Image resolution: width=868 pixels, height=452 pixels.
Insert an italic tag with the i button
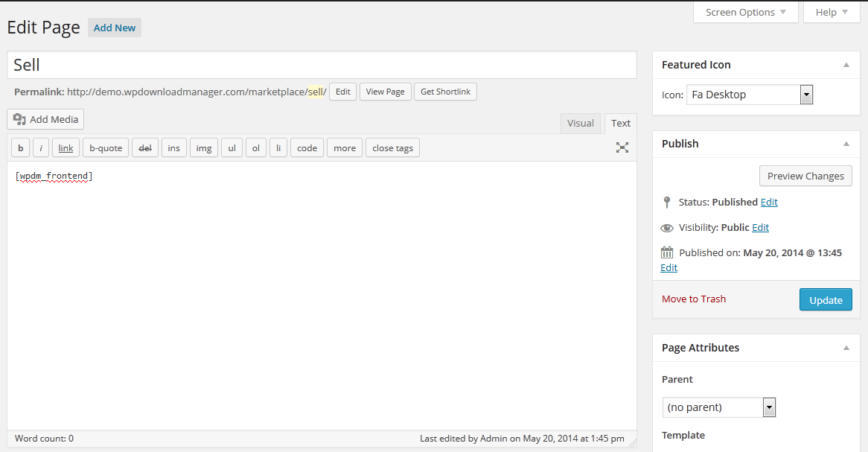(40, 147)
